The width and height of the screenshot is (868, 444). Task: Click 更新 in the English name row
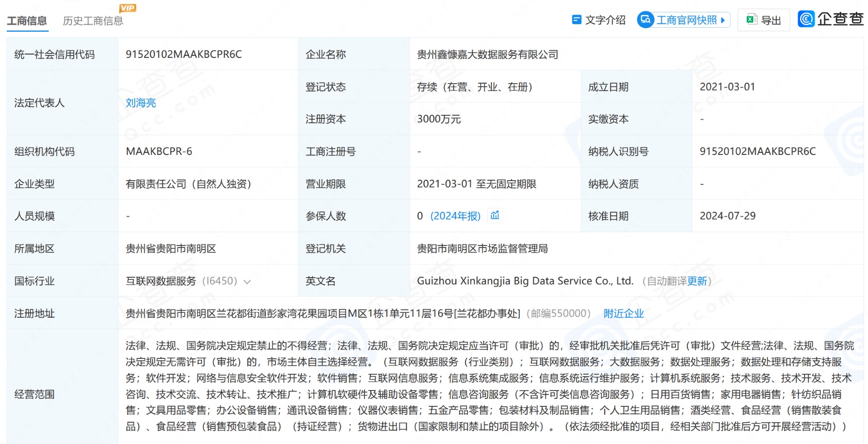(x=697, y=281)
